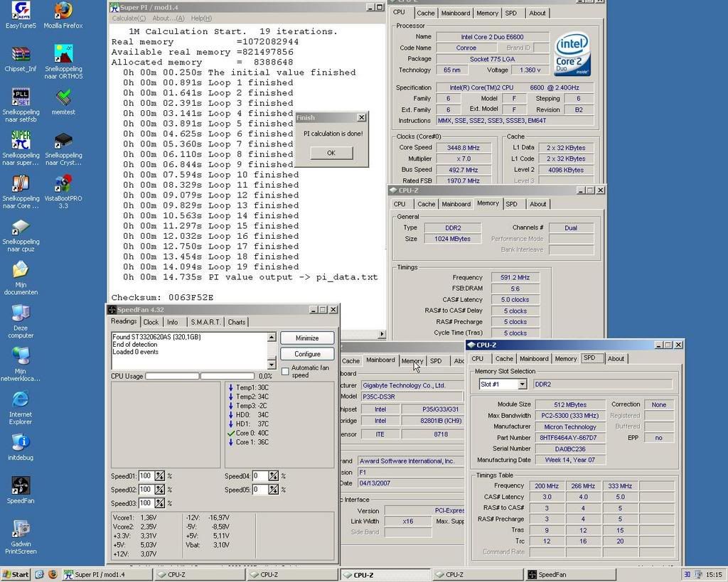728x582 pixels.
Task: Click the taskbar clock showing 15:15
Action: pos(714,575)
